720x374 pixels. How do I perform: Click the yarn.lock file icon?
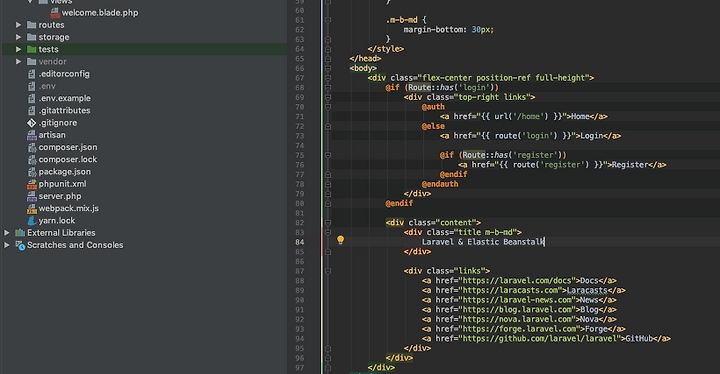coord(31,221)
